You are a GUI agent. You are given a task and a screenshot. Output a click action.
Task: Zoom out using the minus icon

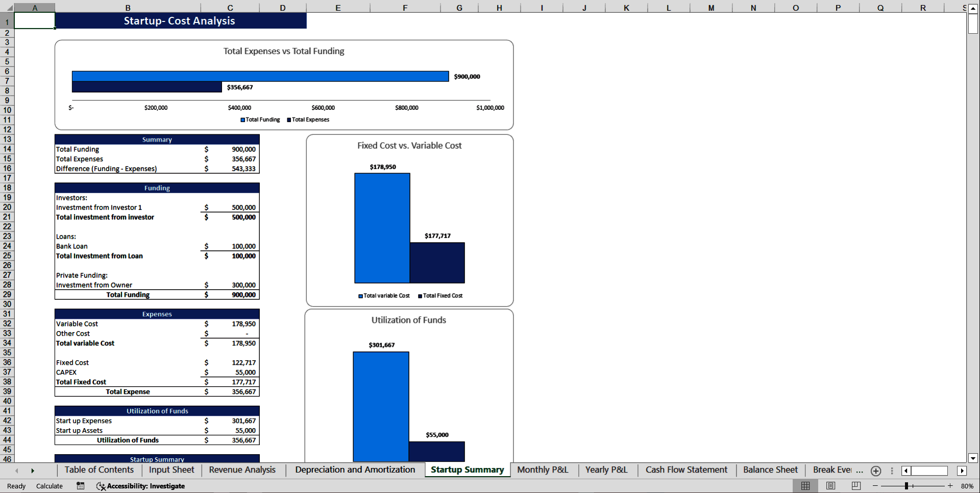pyautogui.click(x=875, y=486)
